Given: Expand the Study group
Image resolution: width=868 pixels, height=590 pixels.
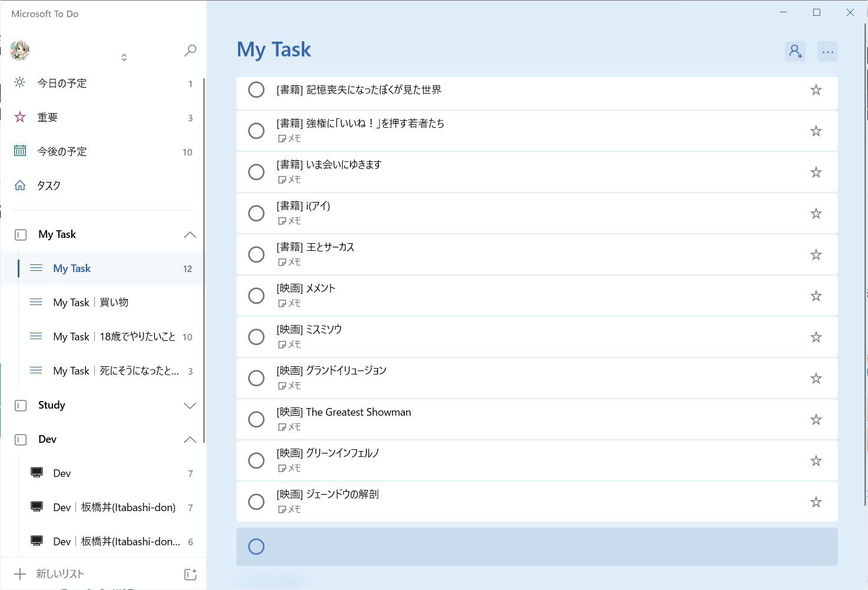Looking at the screenshot, I should pos(189,405).
